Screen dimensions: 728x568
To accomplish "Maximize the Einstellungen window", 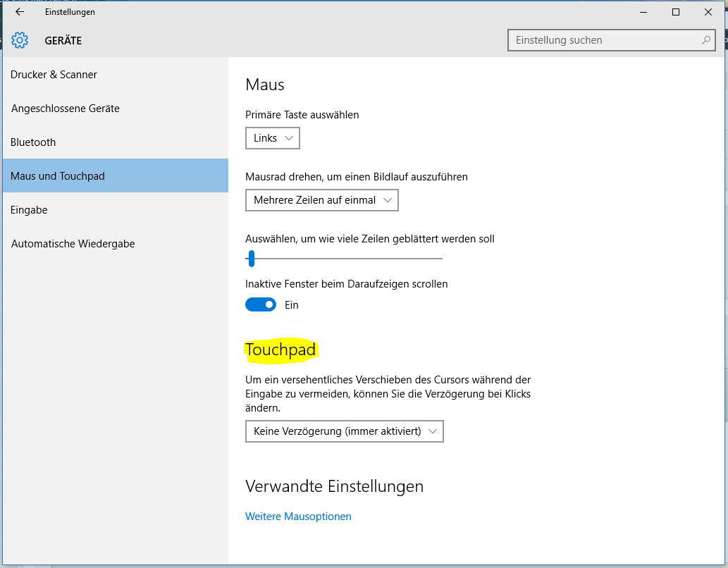I will 676,12.
